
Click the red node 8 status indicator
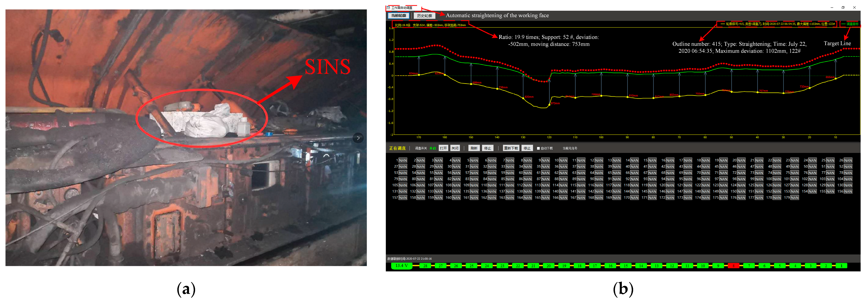tap(733, 266)
